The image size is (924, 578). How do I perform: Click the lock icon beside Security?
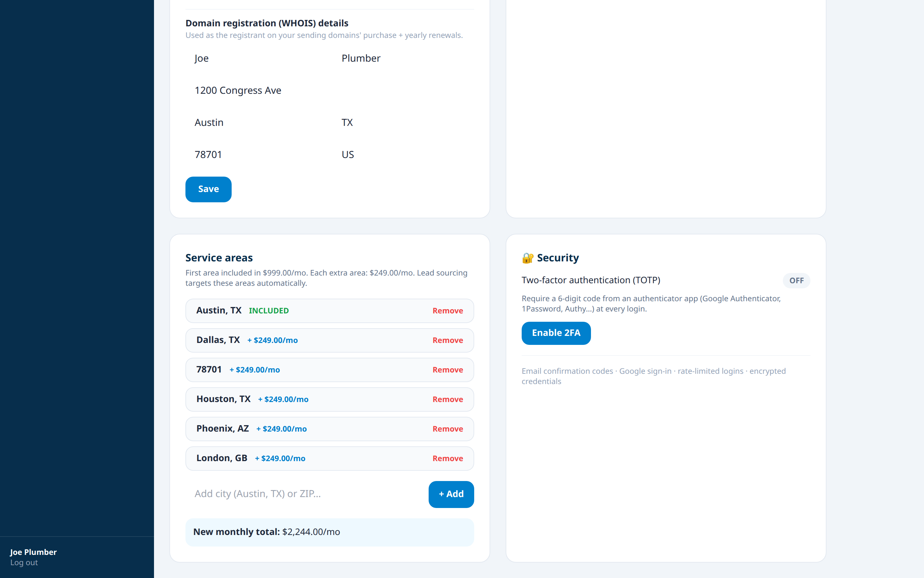[x=528, y=258]
